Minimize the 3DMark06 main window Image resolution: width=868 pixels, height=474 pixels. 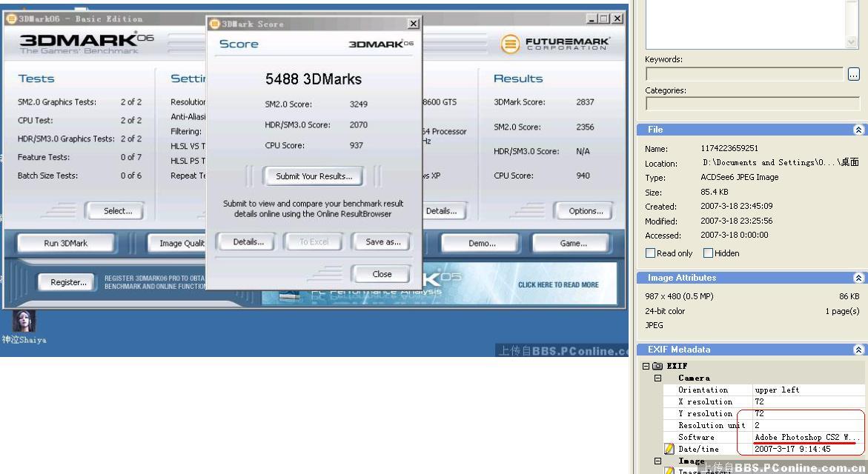592,19
